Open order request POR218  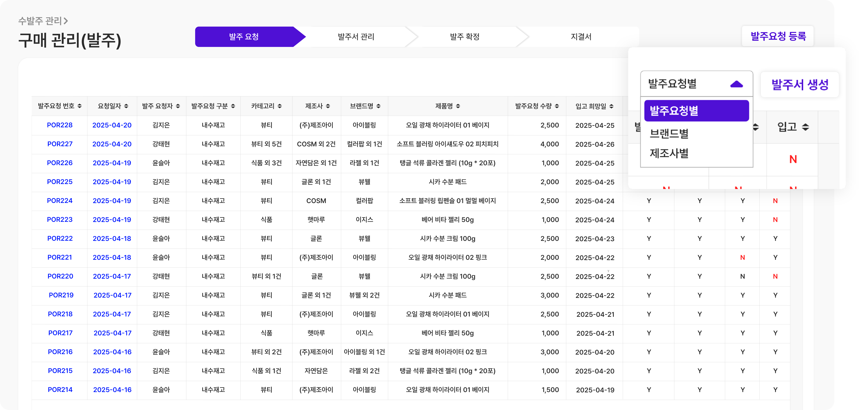(60, 314)
